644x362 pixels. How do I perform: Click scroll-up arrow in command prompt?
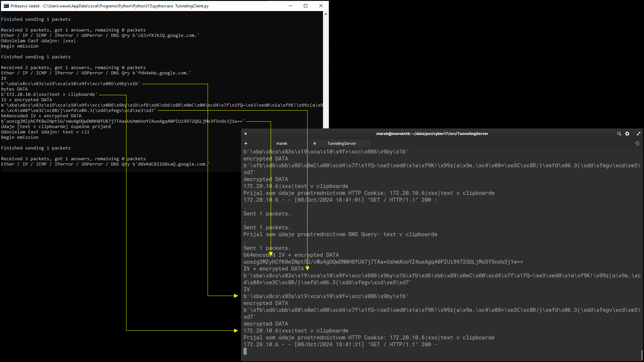click(x=326, y=14)
